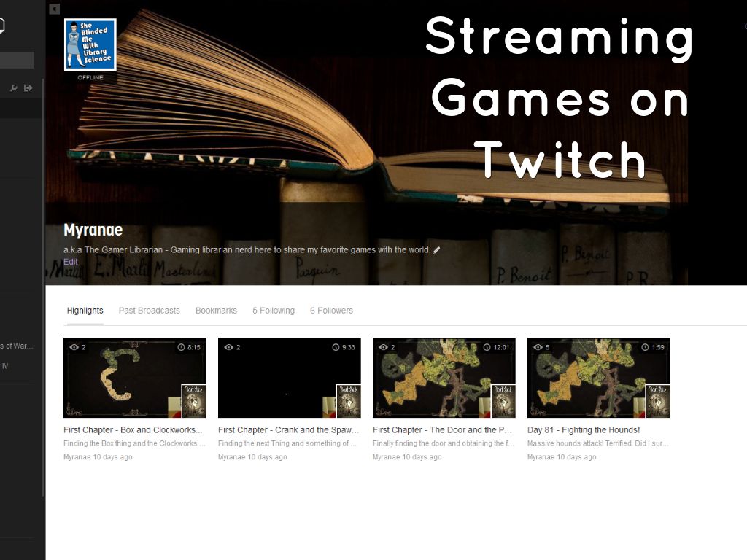747x560 pixels.
Task: Click the search field in the sidebar
Action: [16, 60]
